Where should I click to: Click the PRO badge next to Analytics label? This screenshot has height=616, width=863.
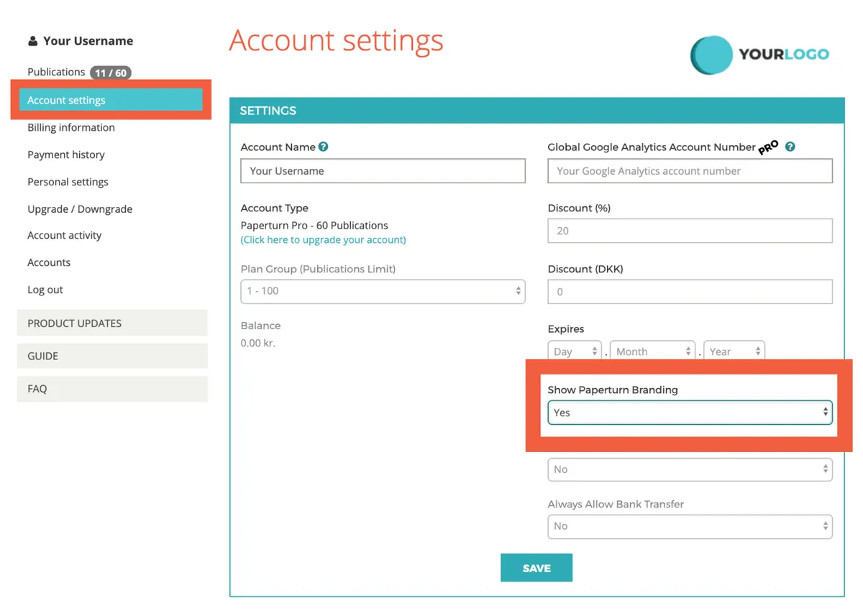click(769, 147)
